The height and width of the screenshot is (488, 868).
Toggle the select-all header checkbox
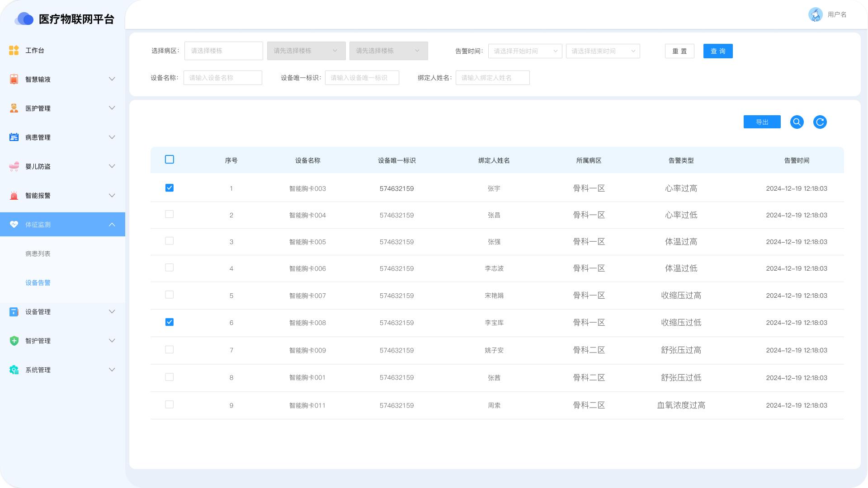click(170, 160)
